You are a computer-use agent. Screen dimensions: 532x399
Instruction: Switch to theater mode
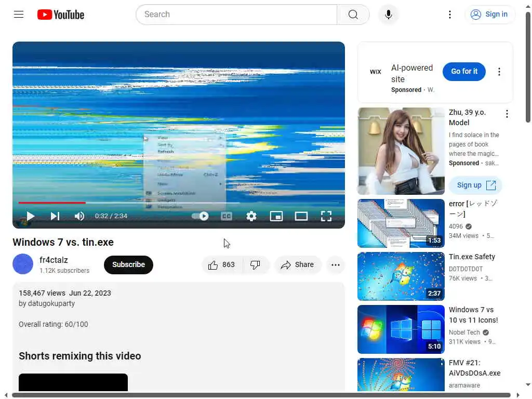pos(301,216)
